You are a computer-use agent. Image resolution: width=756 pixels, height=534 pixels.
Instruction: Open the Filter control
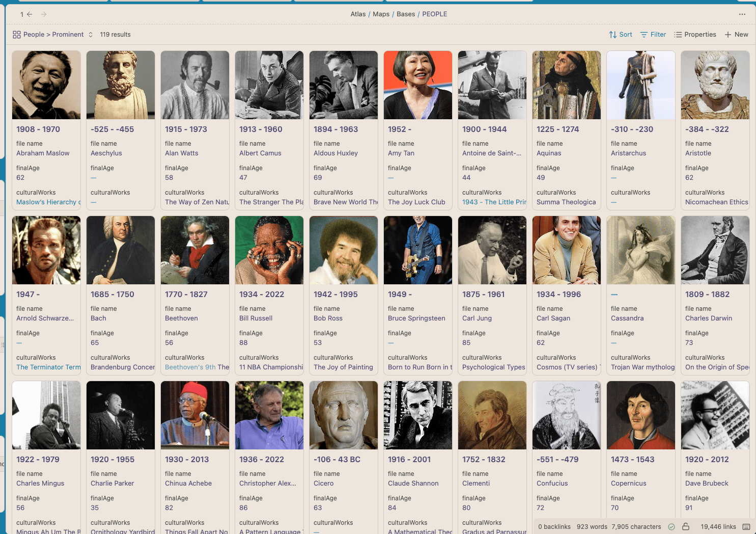click(653, 35)
